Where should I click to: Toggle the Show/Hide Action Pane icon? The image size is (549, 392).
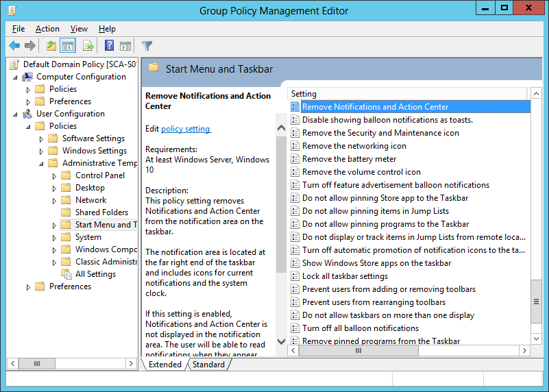click(125, 46)
